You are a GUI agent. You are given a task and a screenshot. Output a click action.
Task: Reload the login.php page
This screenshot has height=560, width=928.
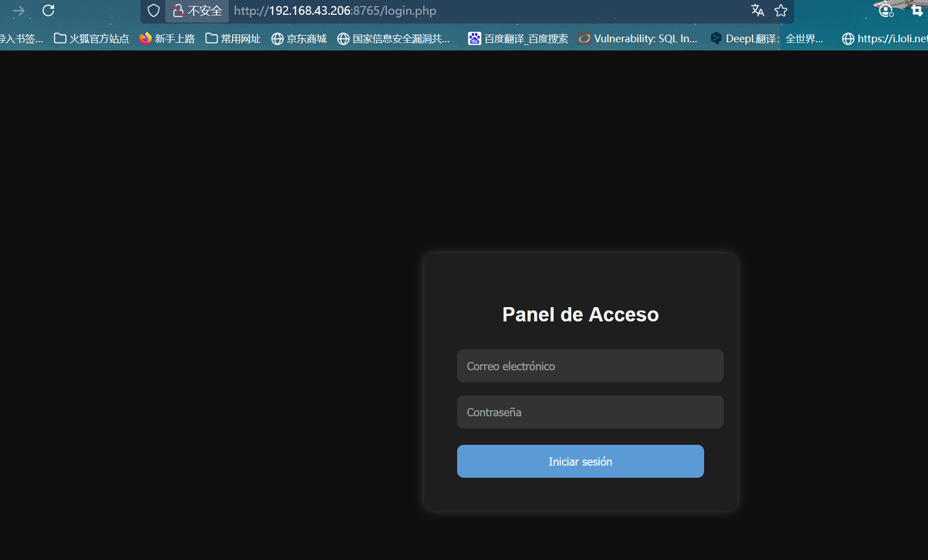click(x=48, y=10)
